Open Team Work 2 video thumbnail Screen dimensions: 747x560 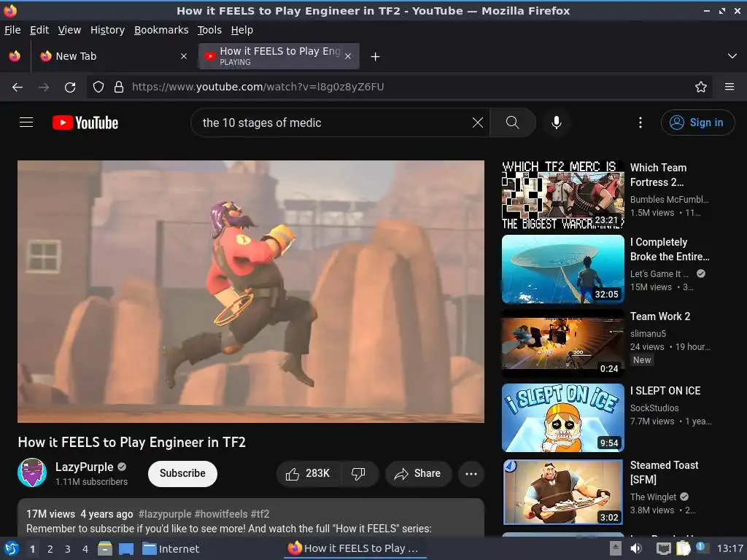(563, 344)
